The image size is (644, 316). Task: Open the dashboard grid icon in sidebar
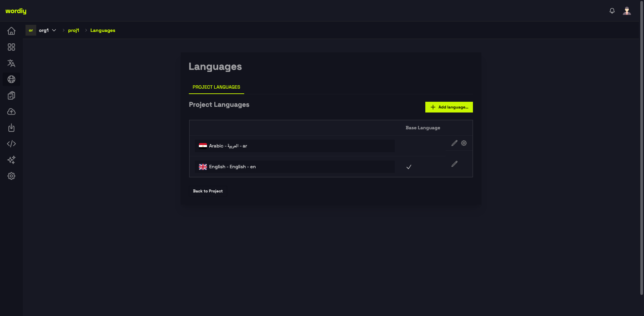(11, 47)
